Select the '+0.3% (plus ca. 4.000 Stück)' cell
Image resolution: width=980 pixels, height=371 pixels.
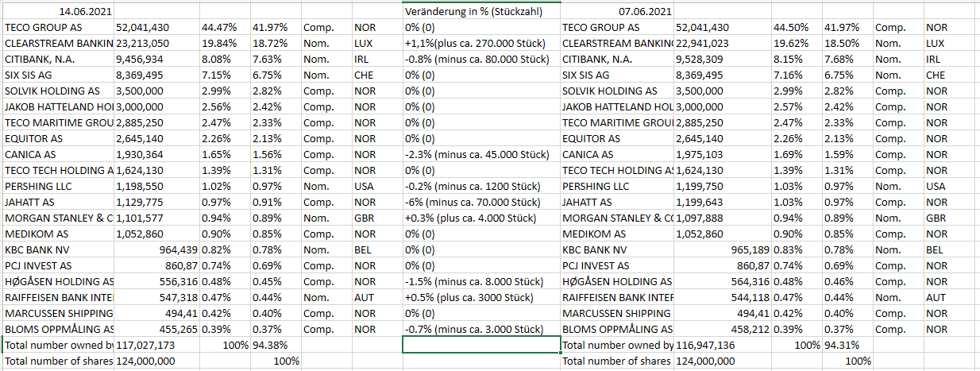pos(482,218)
